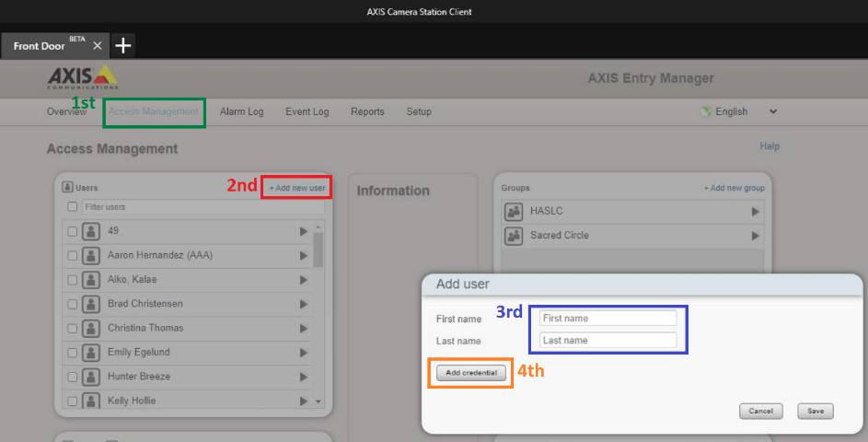Expand the Aiko, Kalae row arrow

coord(304,280)
